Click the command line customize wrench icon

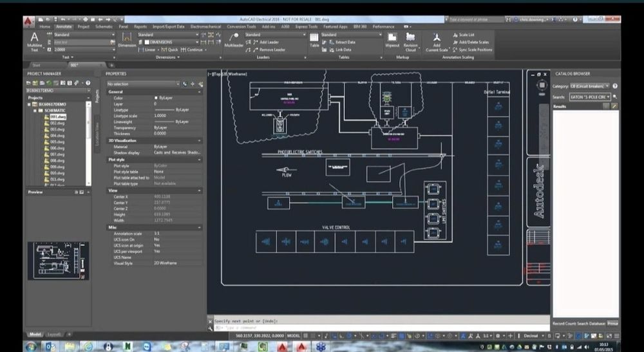pyautogui.click(x=211, y=328)
